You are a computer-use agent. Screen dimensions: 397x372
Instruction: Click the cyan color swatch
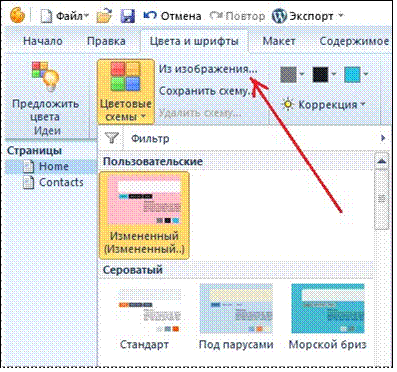(352, 74)
